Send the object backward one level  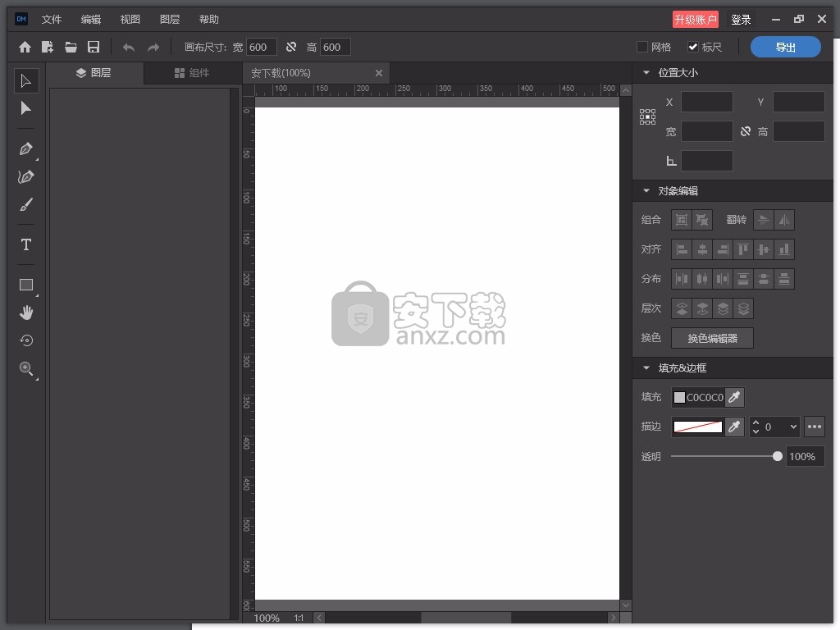click(x=702, y=308)
